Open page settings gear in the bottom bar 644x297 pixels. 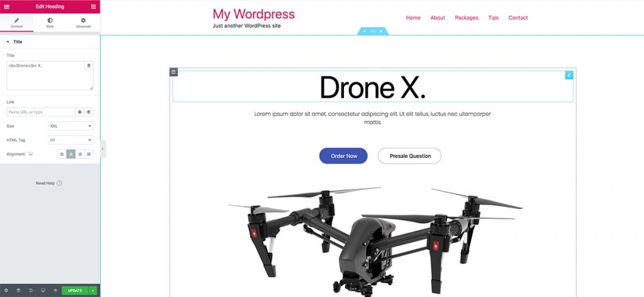click(6, 291)
